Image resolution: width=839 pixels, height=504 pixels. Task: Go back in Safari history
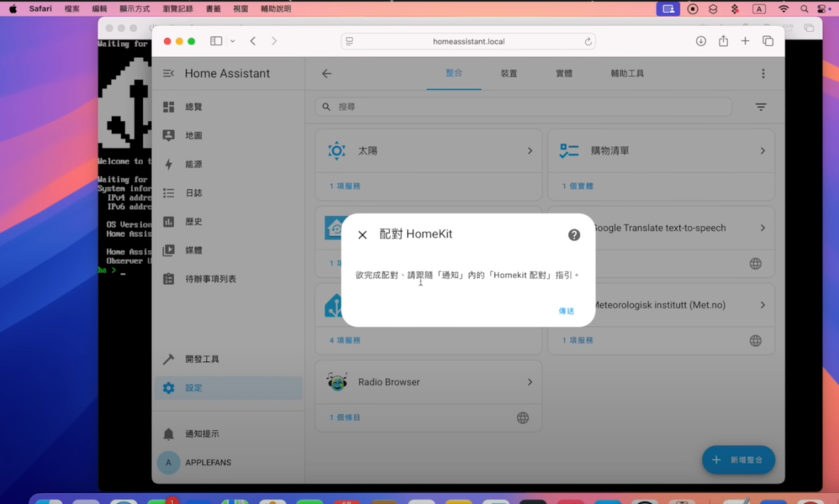pos(253,41)
